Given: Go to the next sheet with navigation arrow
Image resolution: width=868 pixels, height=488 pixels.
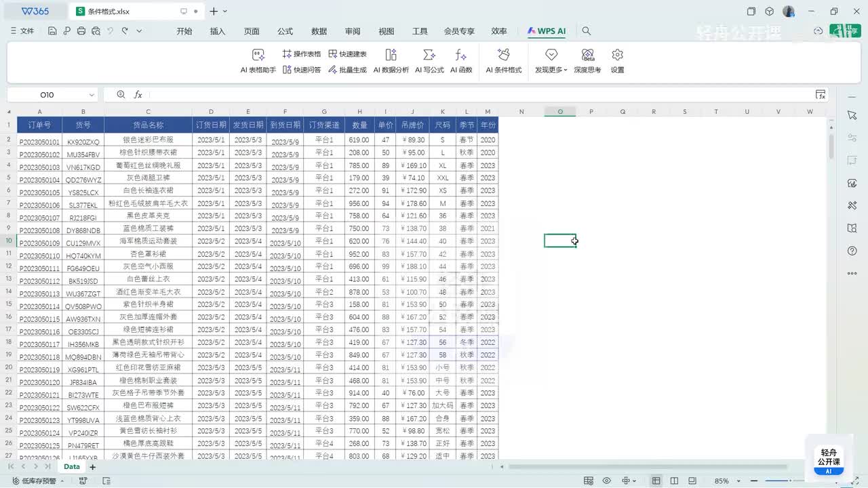Looking at the screenshot, I should (36, 467).
